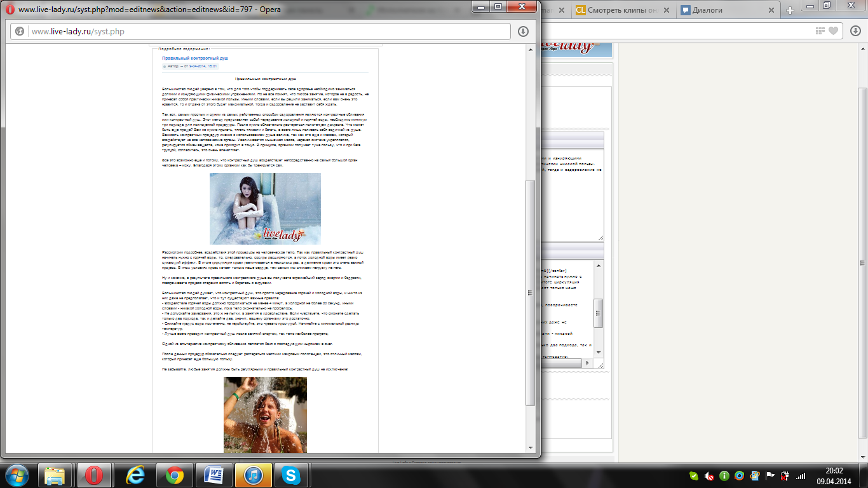Click the address bar with www.live-lady.ru/syst.php
868x488 pixels.
261,32
